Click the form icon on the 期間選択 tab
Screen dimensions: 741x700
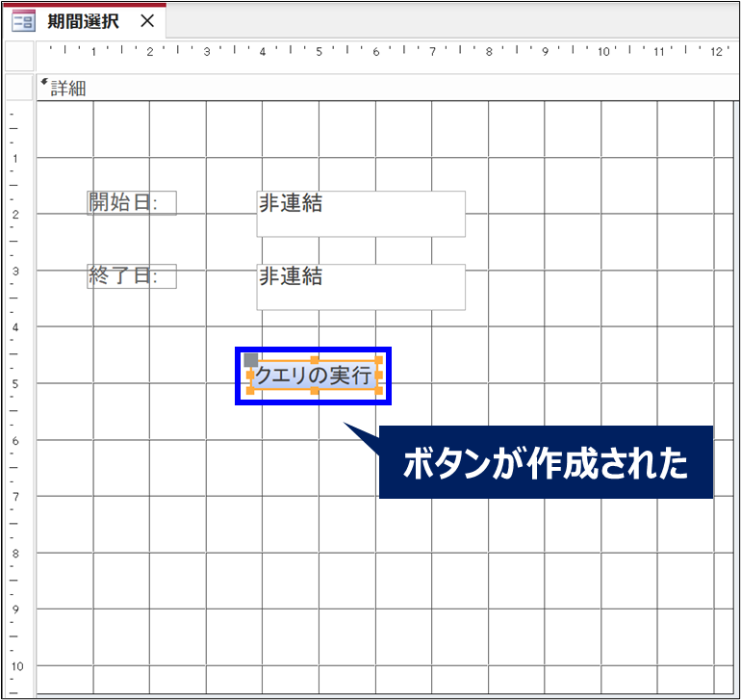[x=23, y=21]
